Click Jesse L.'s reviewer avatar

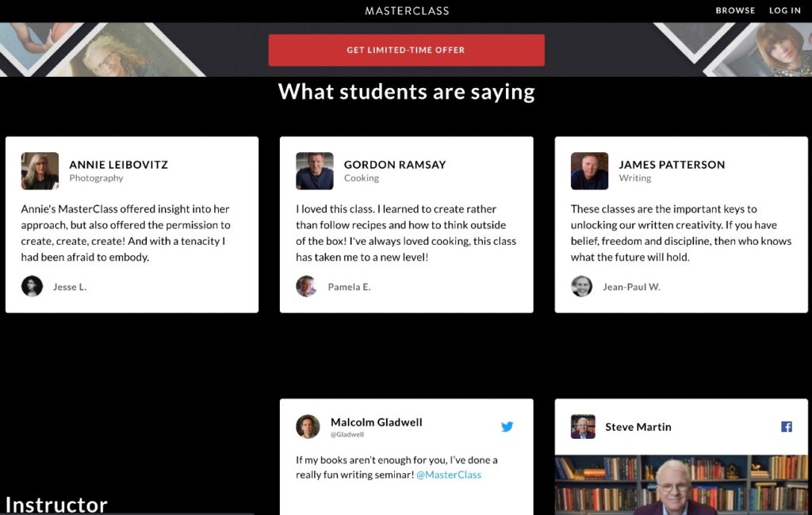tap(32, 286)
